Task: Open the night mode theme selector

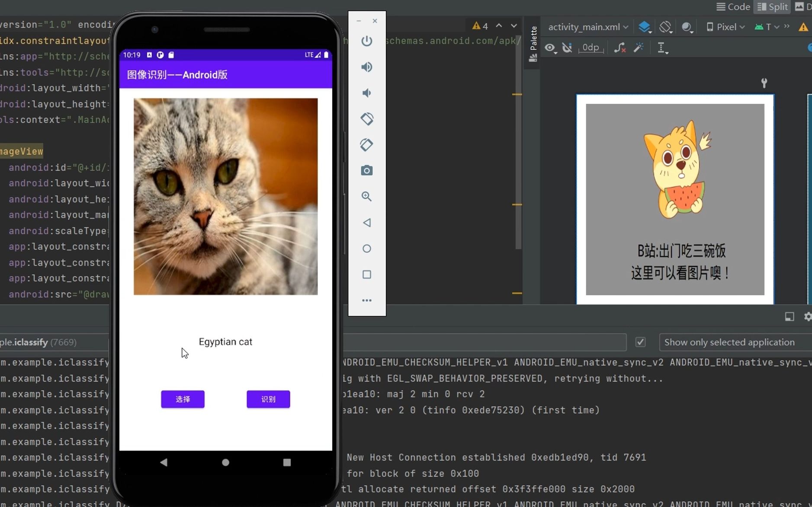Action: click(x=687, y=27)
